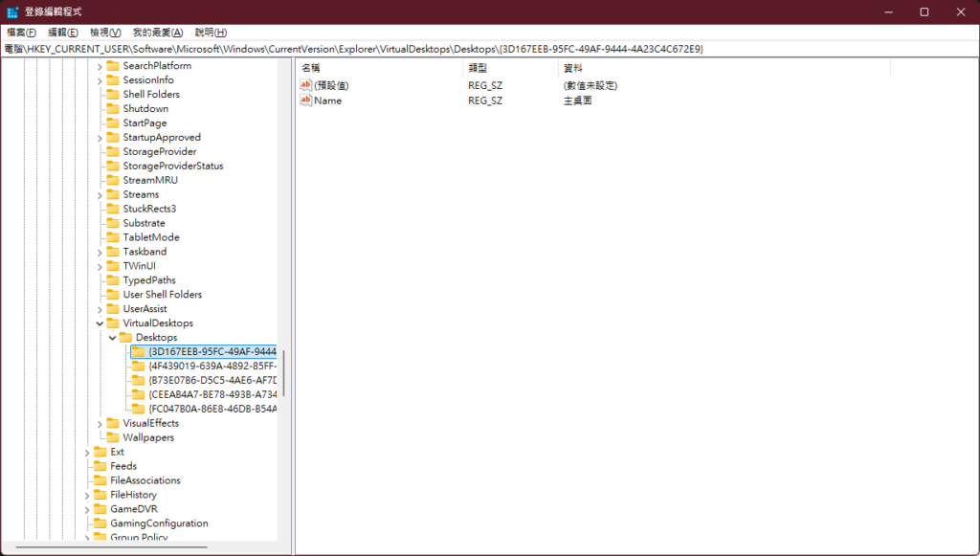Click the GameDVR folder icon

pos(100,509)
